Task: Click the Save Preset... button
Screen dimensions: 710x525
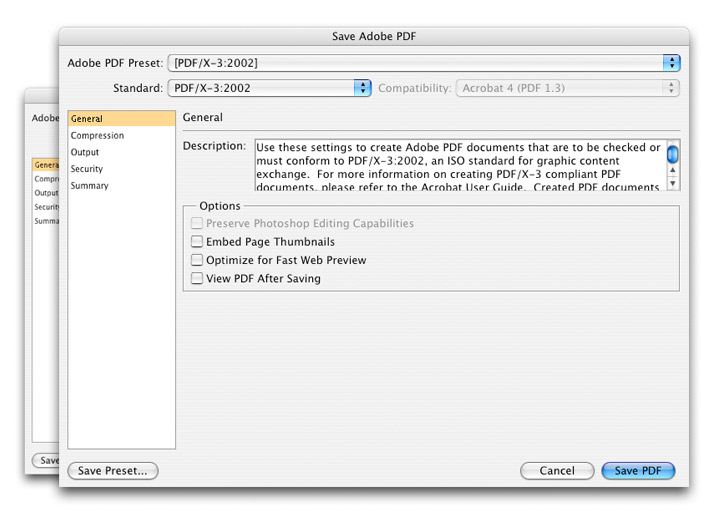Action: click(113, 471)
